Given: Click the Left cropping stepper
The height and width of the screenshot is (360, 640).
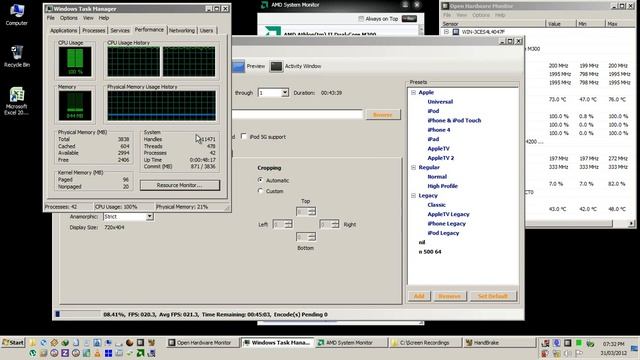Looking at the screenshot, I should coord(282,224).
